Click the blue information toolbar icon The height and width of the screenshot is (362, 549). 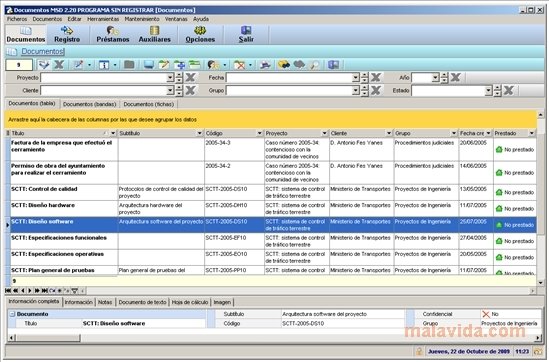pos(104,65)
